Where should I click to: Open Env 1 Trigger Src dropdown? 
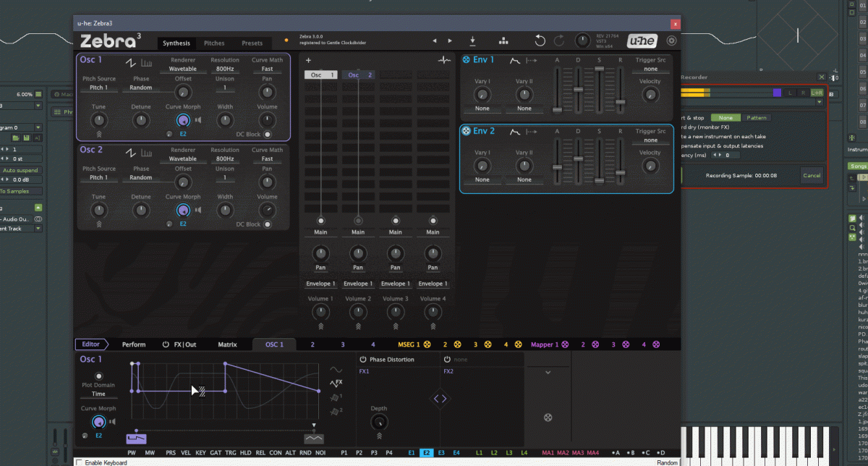tap(650, 69)
